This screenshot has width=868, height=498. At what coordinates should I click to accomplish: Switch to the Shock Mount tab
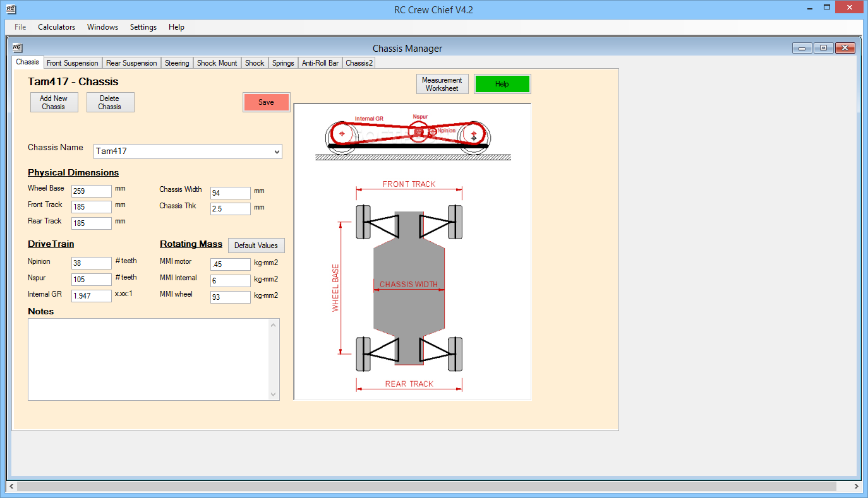(x=217, y=63)
